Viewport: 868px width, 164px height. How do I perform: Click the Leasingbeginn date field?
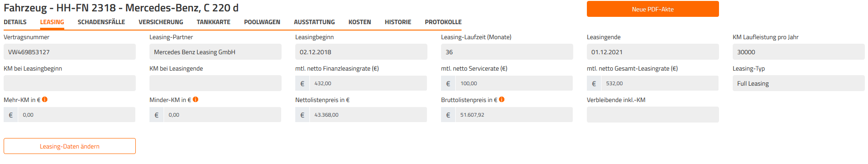[361, 52]
